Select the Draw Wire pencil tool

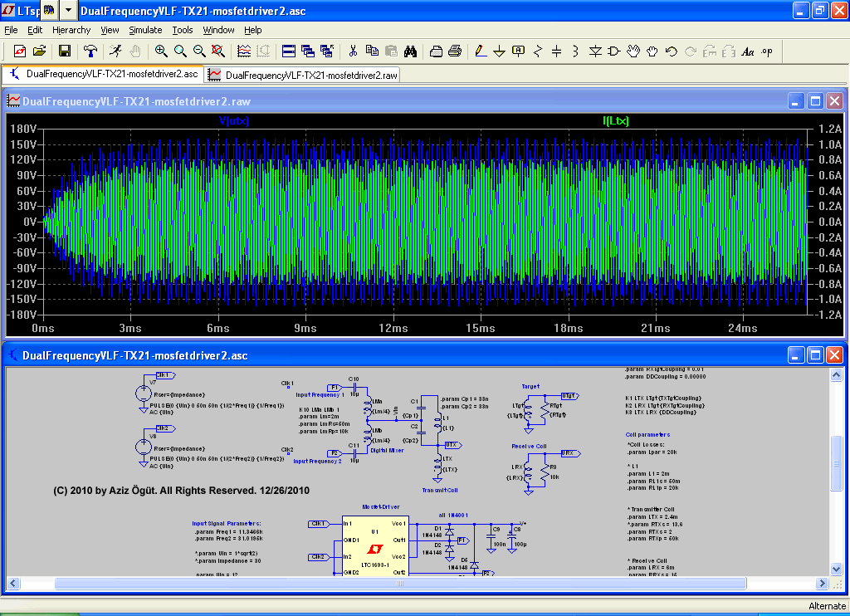coord(480,51)
